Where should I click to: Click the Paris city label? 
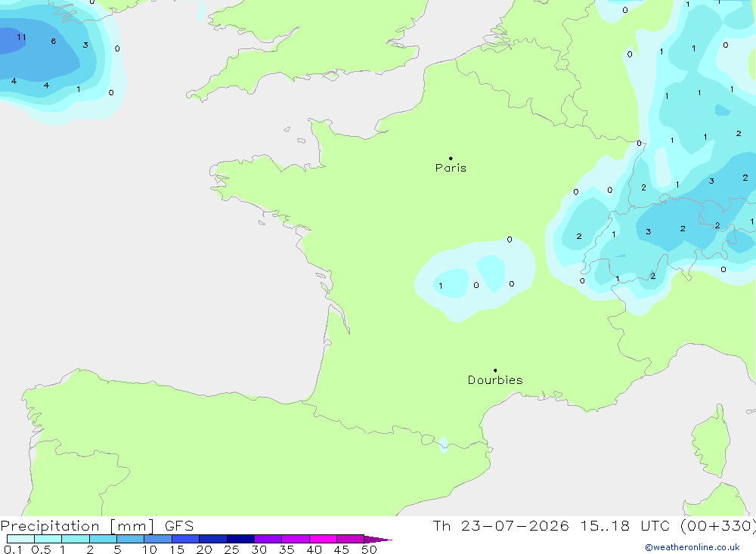click(451, 168)
